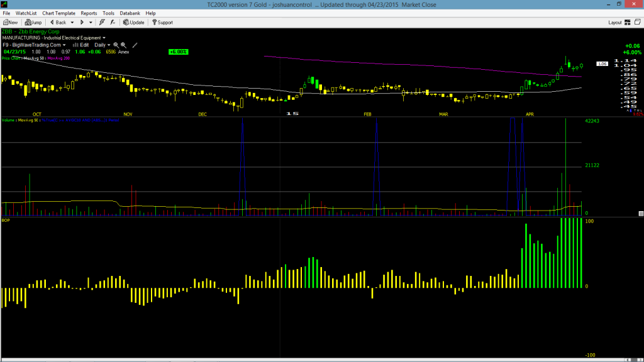Screen dimensions: 644x362
Task: Zoom out with second magnifier icon
Action: (x=123, y=45)
